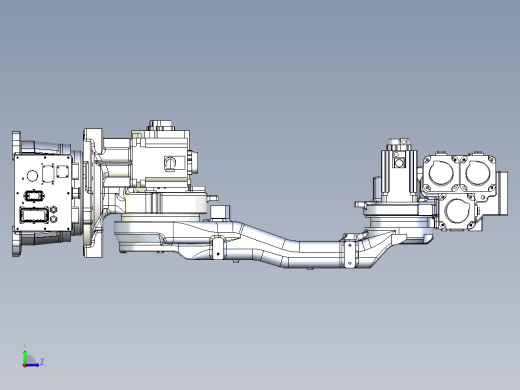Screen dimensions: 520x390
Task: Pick the red origin point of the triad
Action: (24, 365)
